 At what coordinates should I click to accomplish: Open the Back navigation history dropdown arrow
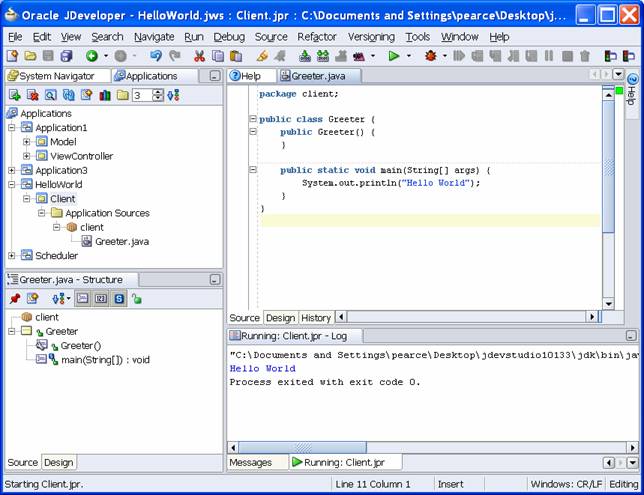(106, 55)
